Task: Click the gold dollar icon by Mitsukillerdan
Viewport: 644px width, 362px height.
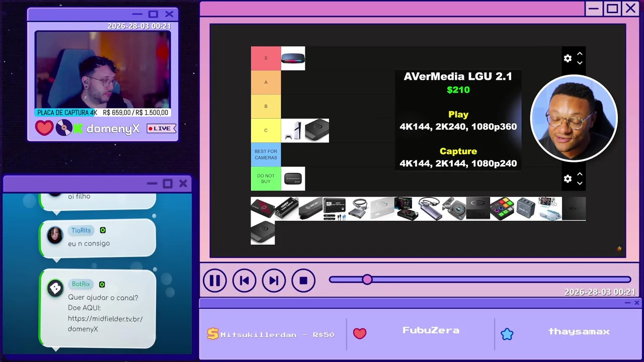Action: (x=213, y=334)
